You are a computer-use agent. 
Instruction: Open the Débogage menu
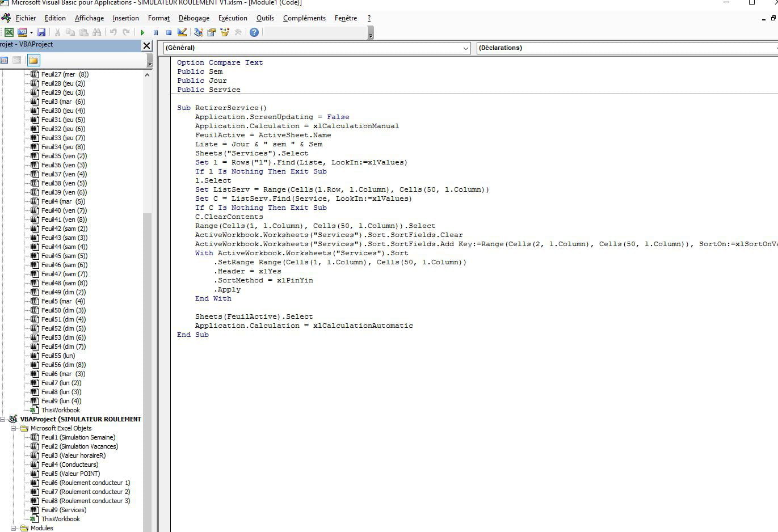pos(194,18)
